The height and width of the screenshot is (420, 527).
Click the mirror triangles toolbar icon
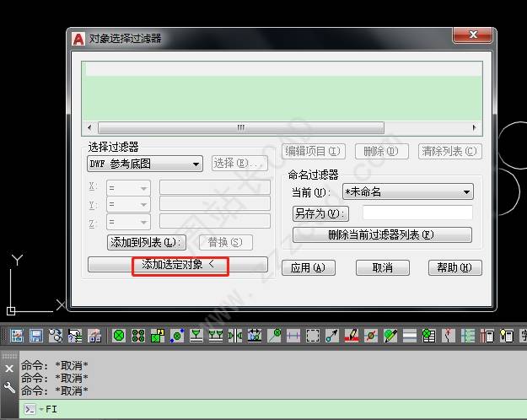tap(235, 336)
